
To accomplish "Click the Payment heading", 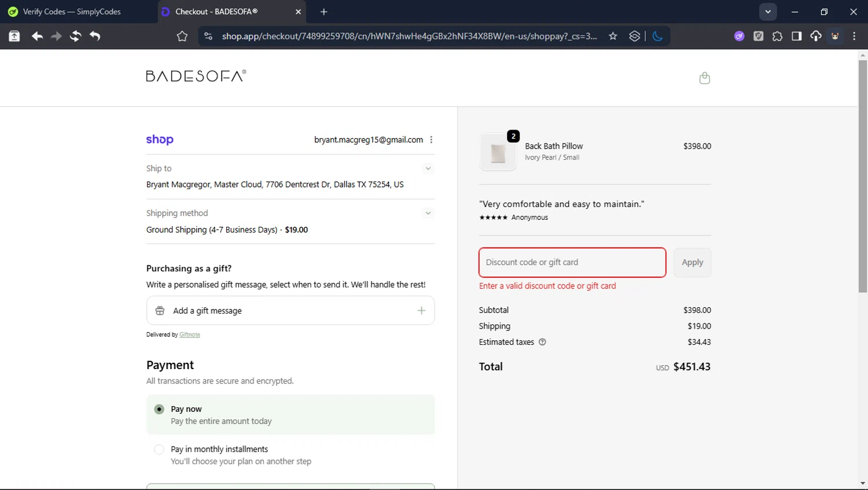I will tap(170, 365).
